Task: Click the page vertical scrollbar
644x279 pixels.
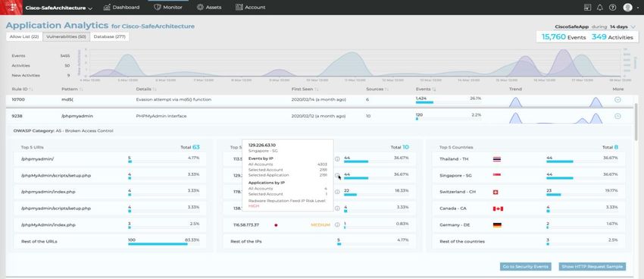Action: pyautogui.click(x=636, y=121)
